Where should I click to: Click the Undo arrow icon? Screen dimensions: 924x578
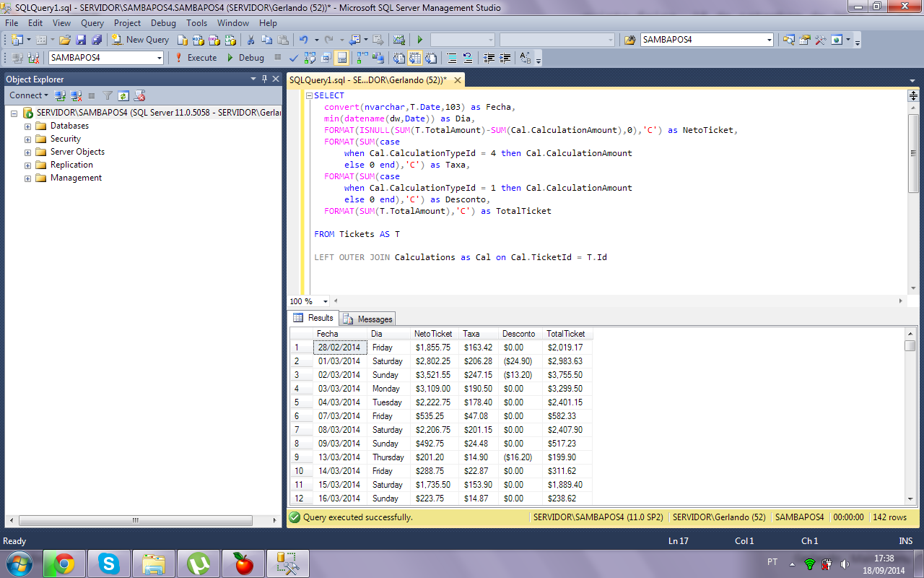coord(304,40)
